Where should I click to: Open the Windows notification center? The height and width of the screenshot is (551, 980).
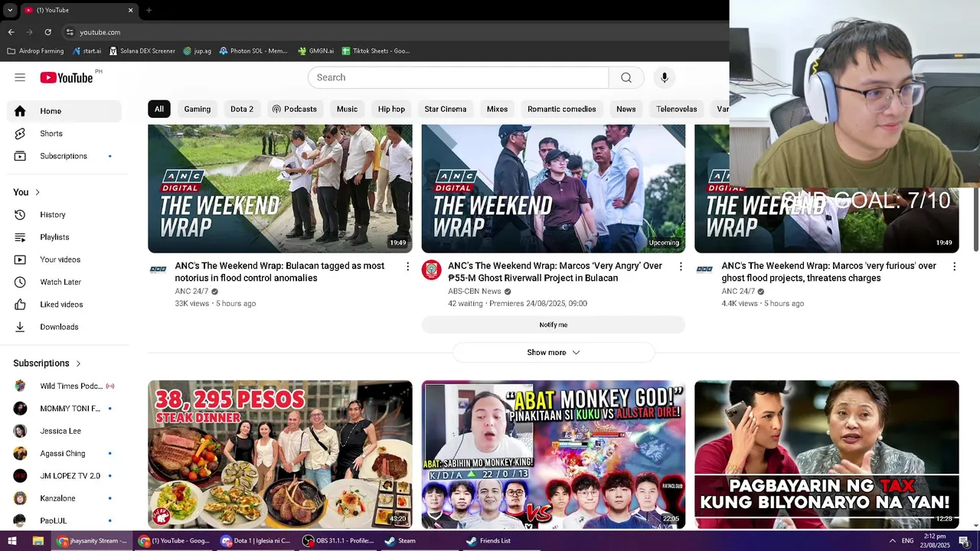tap(964, 540)
